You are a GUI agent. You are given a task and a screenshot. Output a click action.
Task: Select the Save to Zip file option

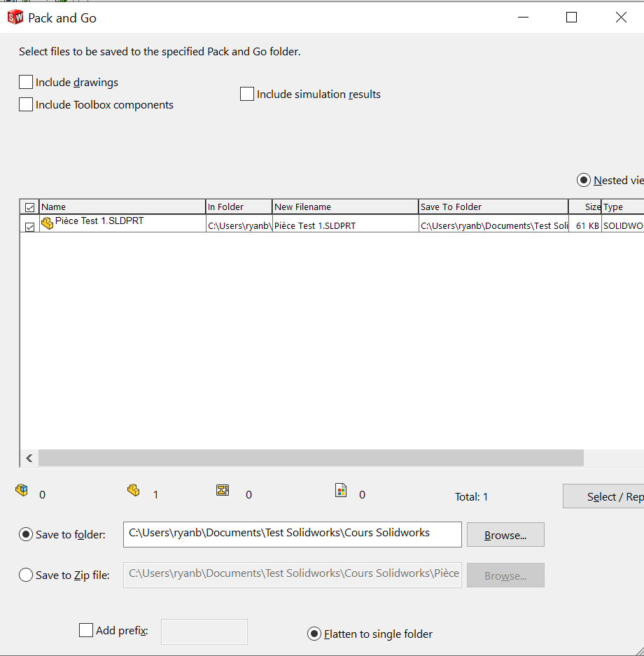point(26,575)
